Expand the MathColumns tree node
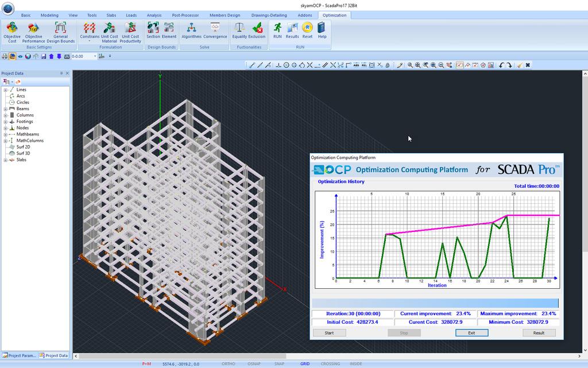588x368 pixels. (x=6, y=141)
